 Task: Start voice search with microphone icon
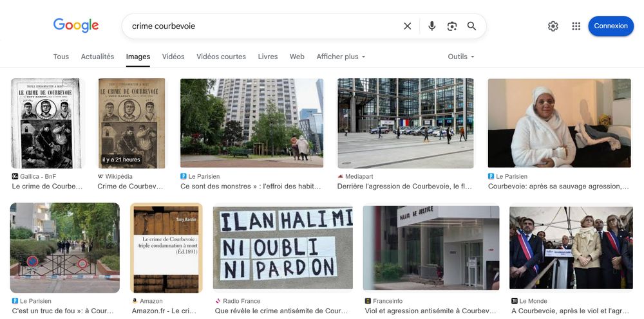coord(431,26)
